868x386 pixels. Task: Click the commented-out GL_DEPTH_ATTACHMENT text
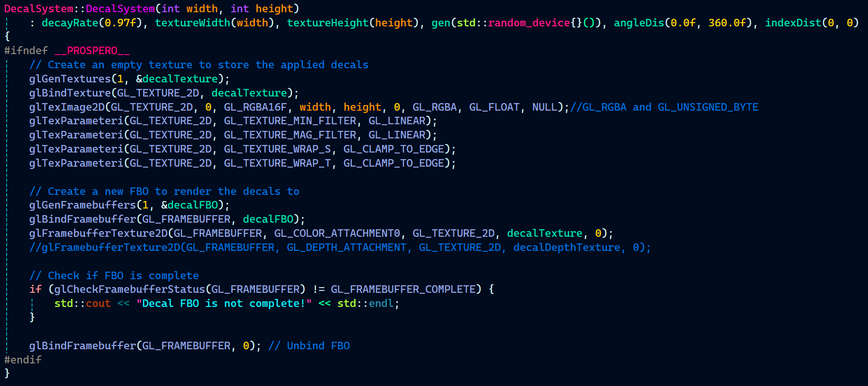(x=346, y=248)
